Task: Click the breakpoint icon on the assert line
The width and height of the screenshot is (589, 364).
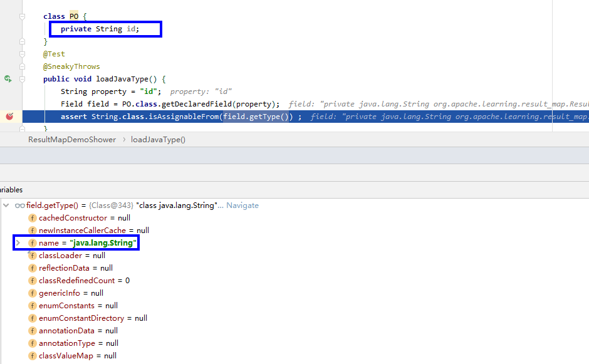Action: click(x=9, y=117)
